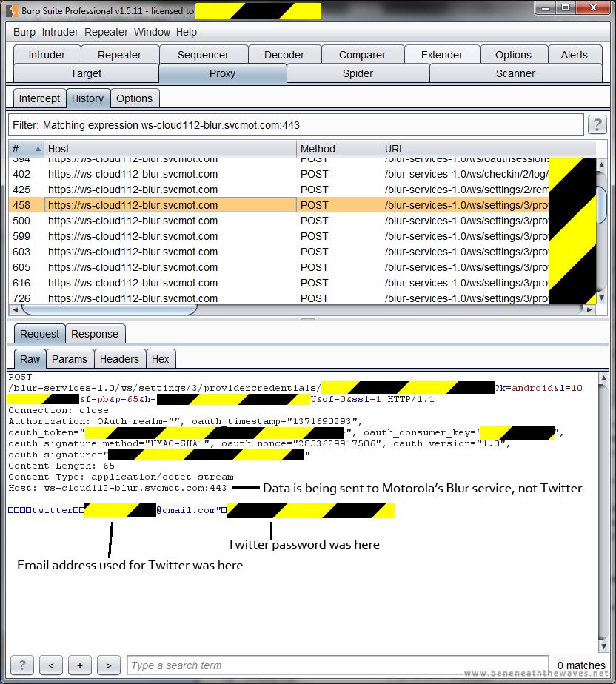
Task: Click the search help question mark button
Action: [22, 665]
